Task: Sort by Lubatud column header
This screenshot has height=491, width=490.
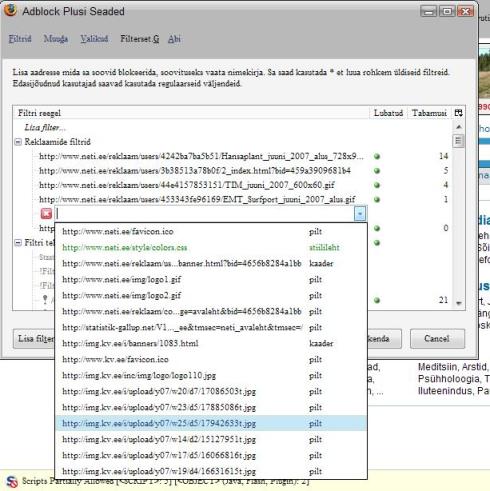Action: click(388, 113)
